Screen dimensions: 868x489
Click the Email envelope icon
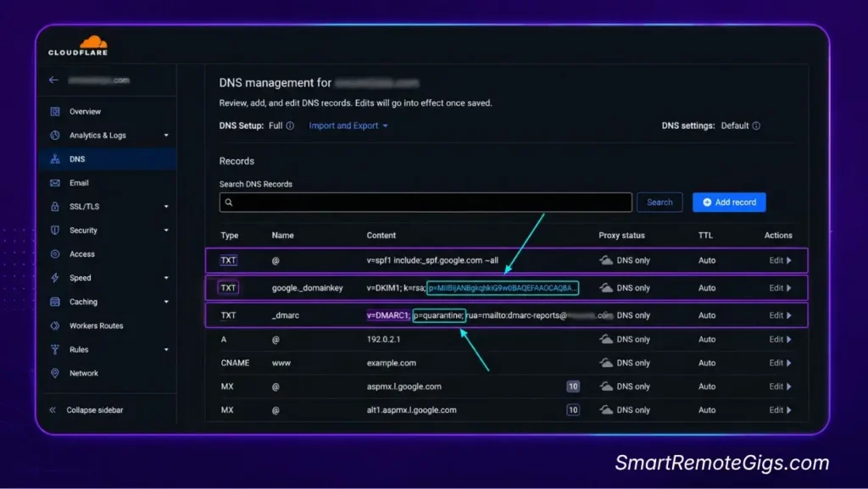(x=55, y=182)
